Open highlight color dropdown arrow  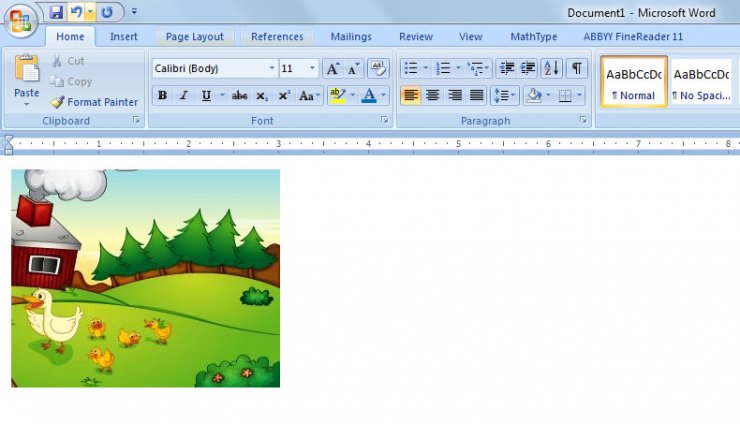coord(353,95)
